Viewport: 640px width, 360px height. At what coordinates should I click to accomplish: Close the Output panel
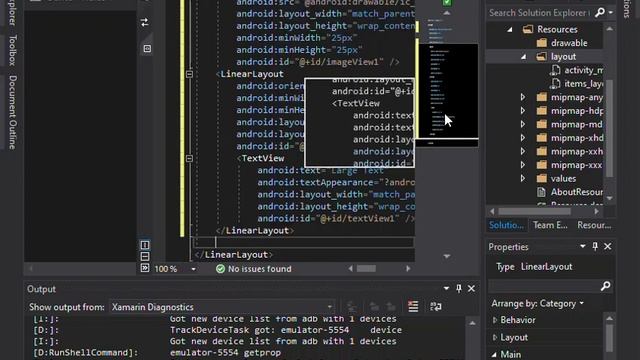(x=471, y=289)
